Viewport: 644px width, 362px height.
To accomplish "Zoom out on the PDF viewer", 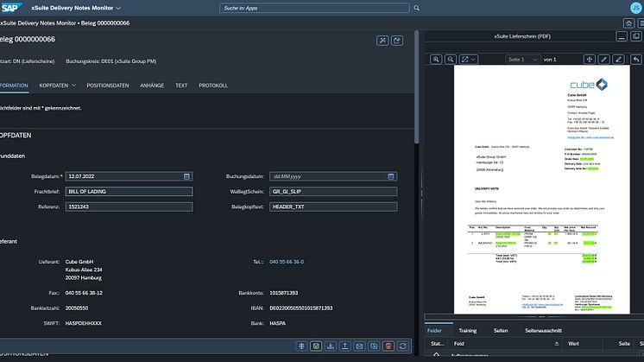I will coord(451,60).
